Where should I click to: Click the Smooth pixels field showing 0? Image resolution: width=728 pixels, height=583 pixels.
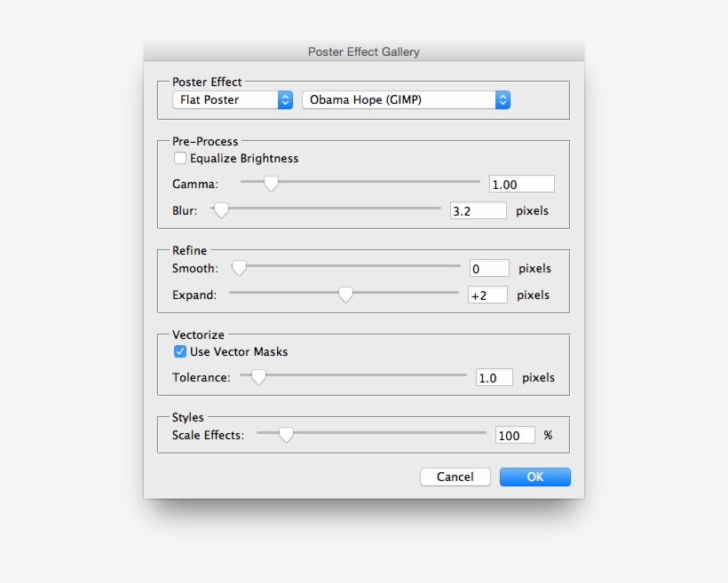tap(488, 267)
